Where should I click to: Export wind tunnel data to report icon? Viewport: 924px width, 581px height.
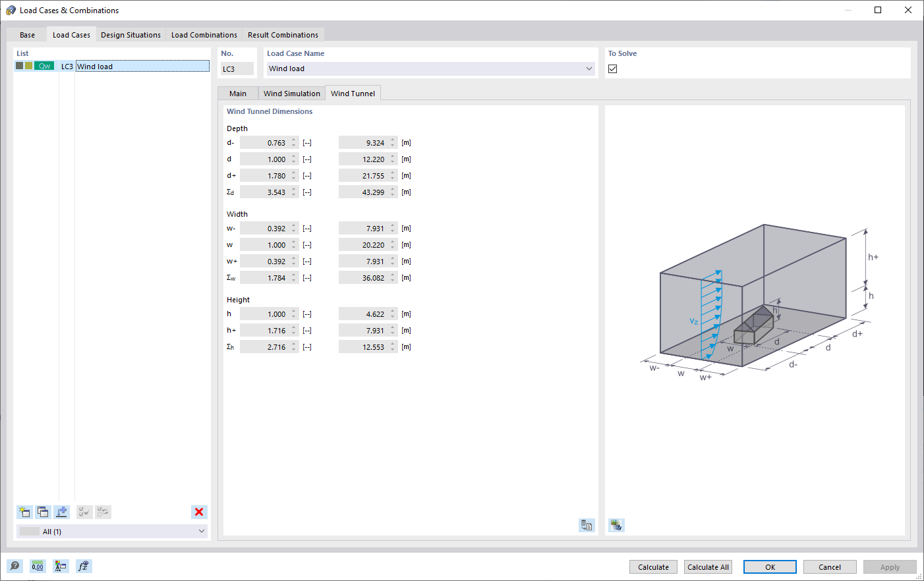(587, 525)
